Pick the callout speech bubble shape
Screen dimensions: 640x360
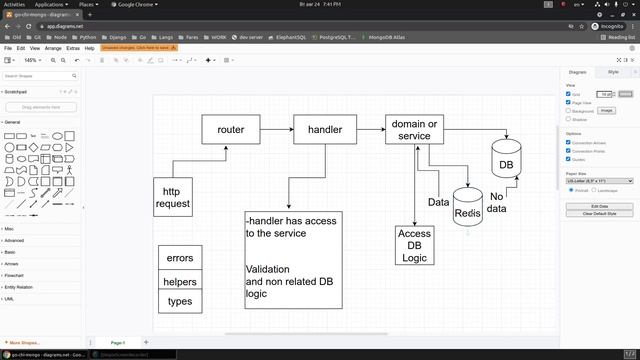pyautogui.click(x=58, y=170)
